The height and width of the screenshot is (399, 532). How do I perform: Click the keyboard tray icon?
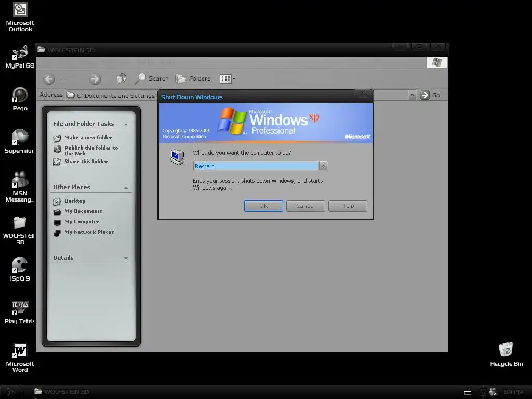pyautogui.click(x=468, y=392)
